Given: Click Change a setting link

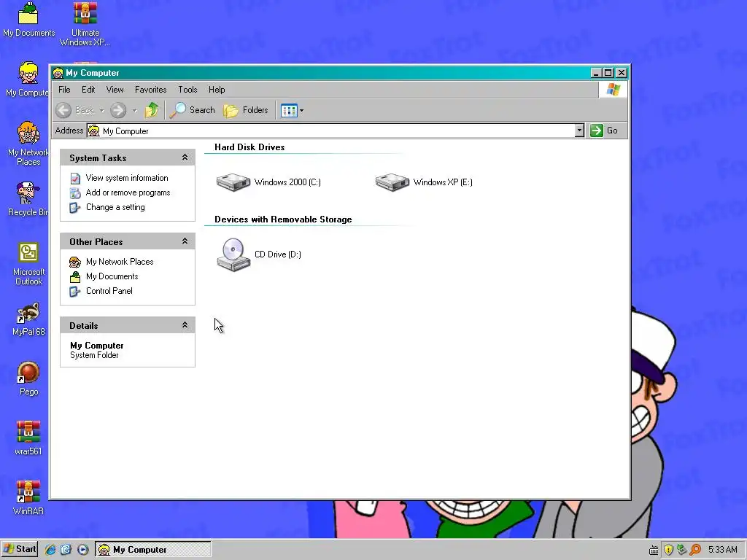Looking at the screenshot, I should click(115, 207).
